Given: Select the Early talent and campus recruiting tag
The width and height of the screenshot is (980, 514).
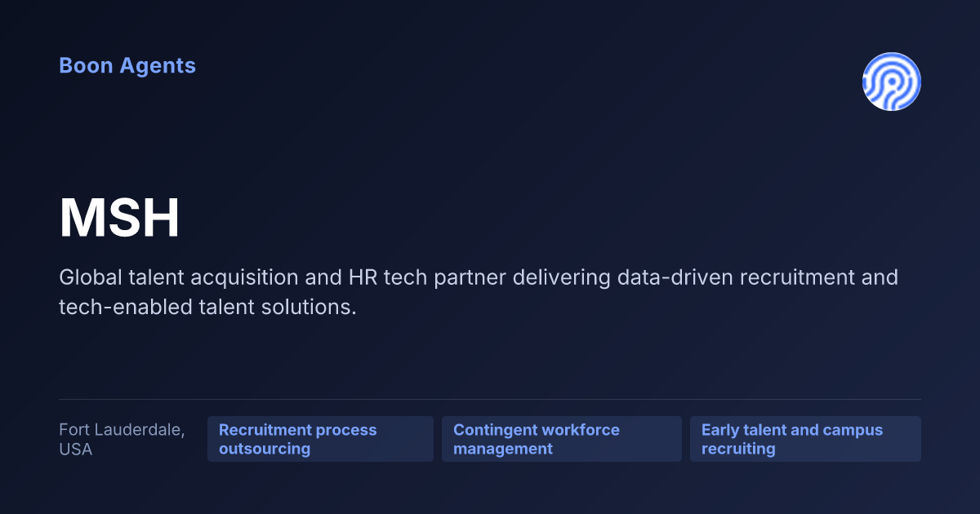Looking at the screenshot, I should (x=805, y=439).
